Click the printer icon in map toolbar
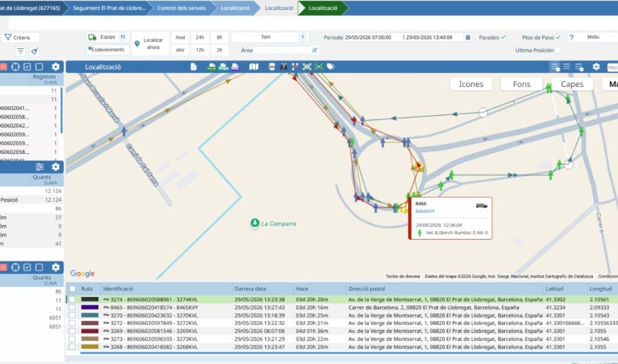618x364 pixels. [x=272, y=66]
